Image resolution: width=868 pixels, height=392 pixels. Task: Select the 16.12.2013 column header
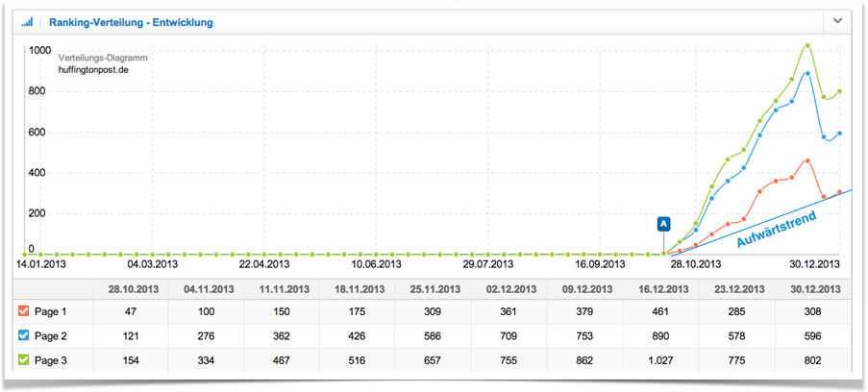click(x=663, y=288)
